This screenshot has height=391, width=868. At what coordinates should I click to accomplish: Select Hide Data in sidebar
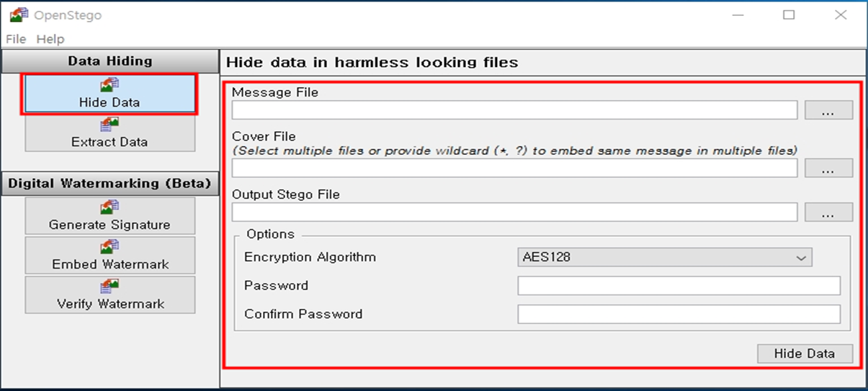(x=109, y=94)
